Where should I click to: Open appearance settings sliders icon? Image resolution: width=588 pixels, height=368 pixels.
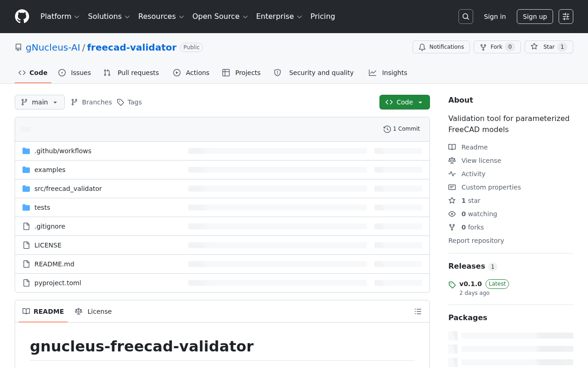tap(566, 17)
